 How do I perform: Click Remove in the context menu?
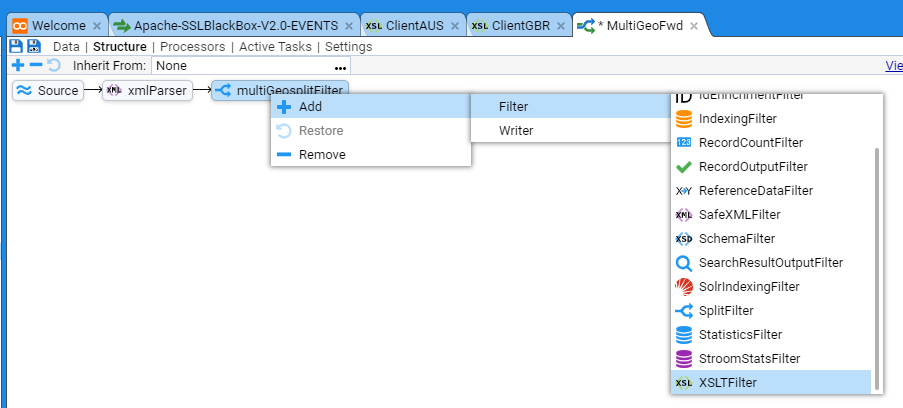pos(322,154)
